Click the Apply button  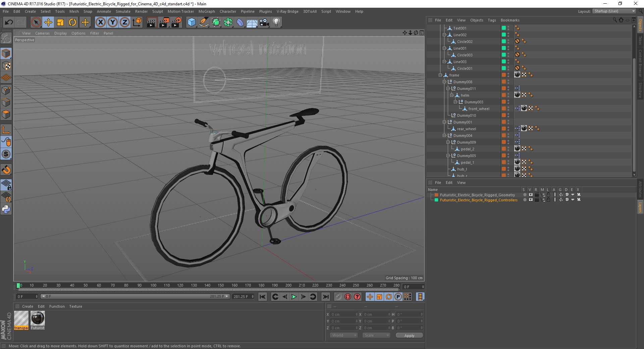pos(409,336)
